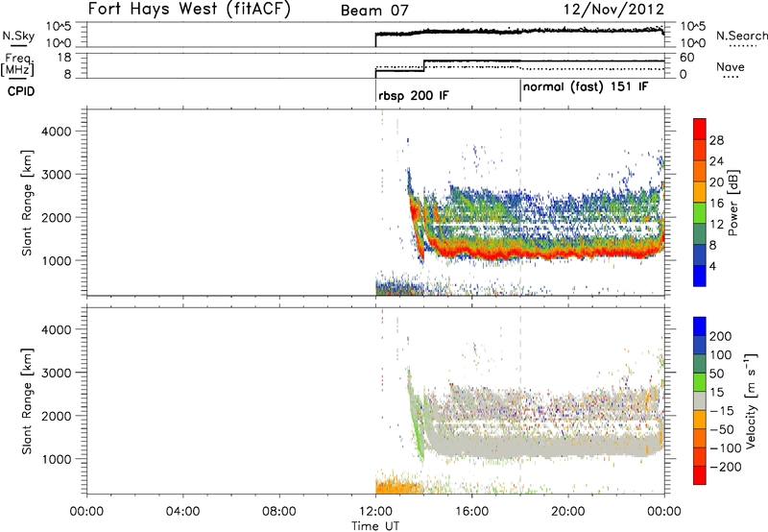This screenshot has width=768, height=532.
Task: Click the "Slant Range [km]" label of velocity panel
Action: pos(27,401)
